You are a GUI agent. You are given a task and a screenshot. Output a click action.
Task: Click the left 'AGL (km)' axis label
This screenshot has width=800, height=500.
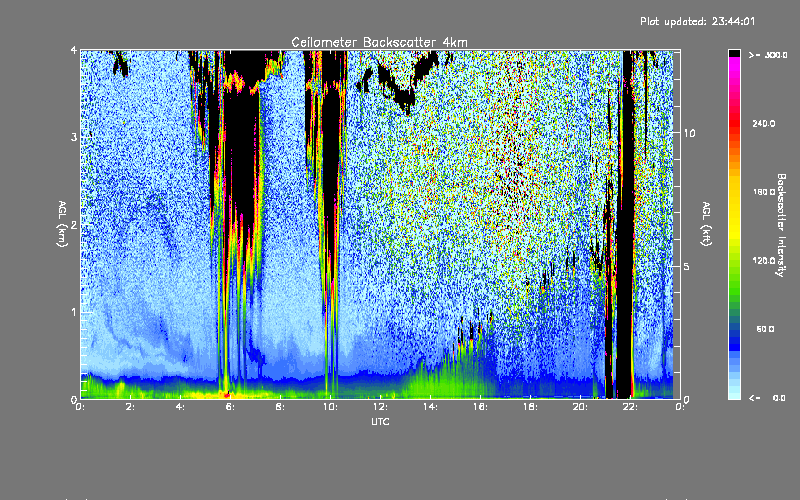(62, 224)
